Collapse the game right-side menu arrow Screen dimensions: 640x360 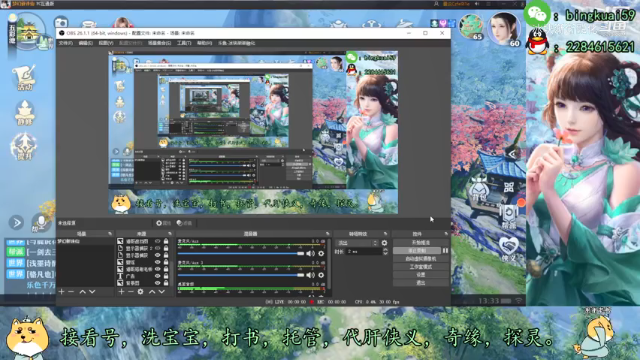[x=512, y=154]
